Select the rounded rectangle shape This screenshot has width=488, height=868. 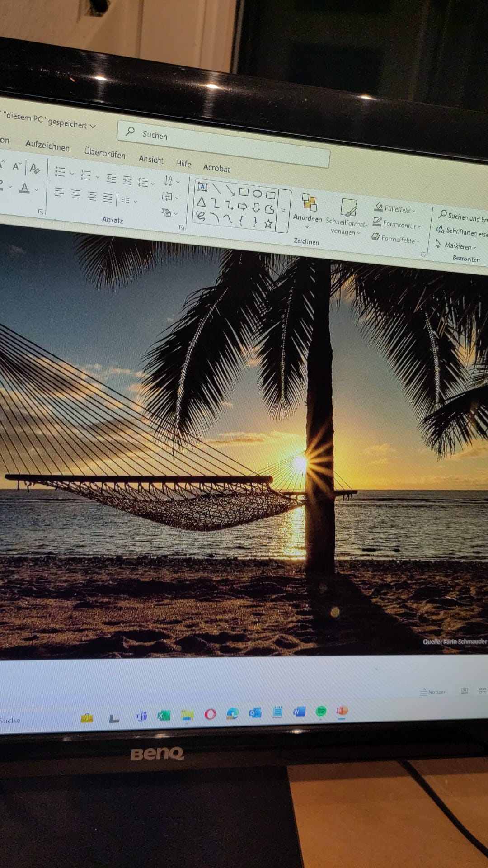click(x=271, y=195)
